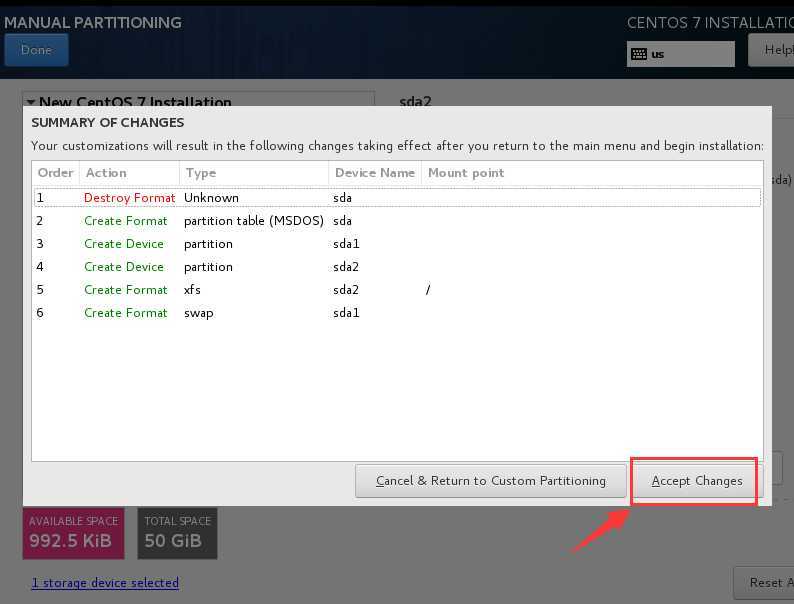Sort by the Action column header

130,173
